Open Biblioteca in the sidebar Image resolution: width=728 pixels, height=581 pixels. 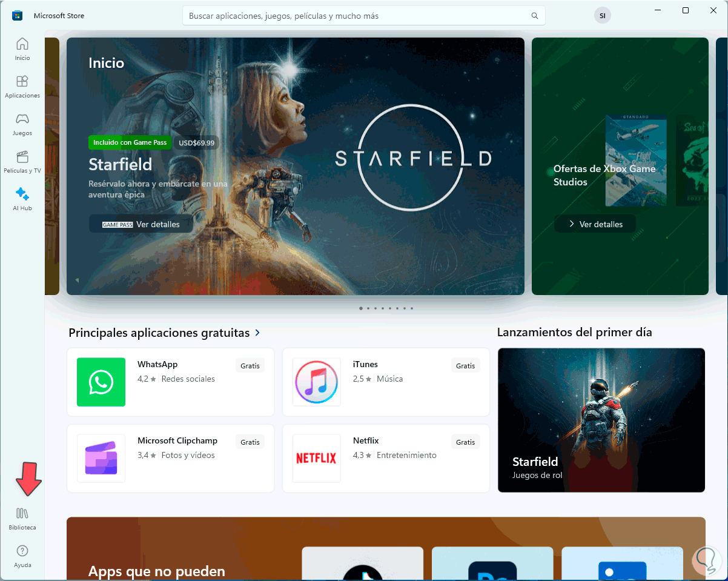[x=22, y=519]
